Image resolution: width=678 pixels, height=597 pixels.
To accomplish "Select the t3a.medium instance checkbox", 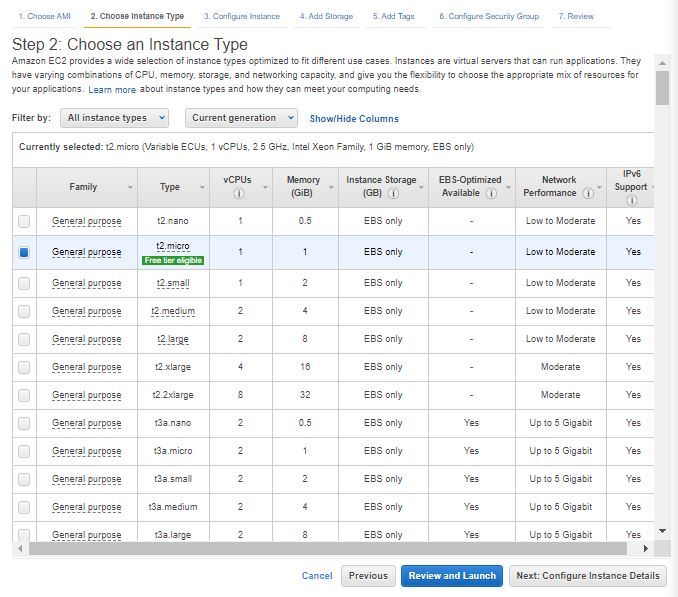I will pyautogui.click(x=24, y=507).
